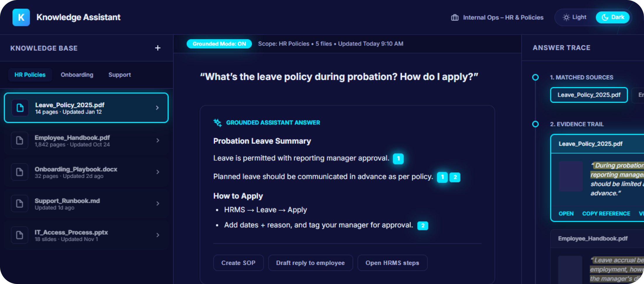Toggle Grounded Mode pill
This screenshot has width=644, height=284.
point(219,44)
